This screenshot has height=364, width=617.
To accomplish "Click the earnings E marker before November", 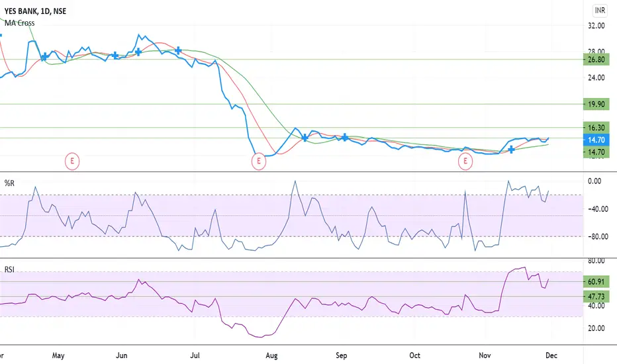I will coord(465,161).
